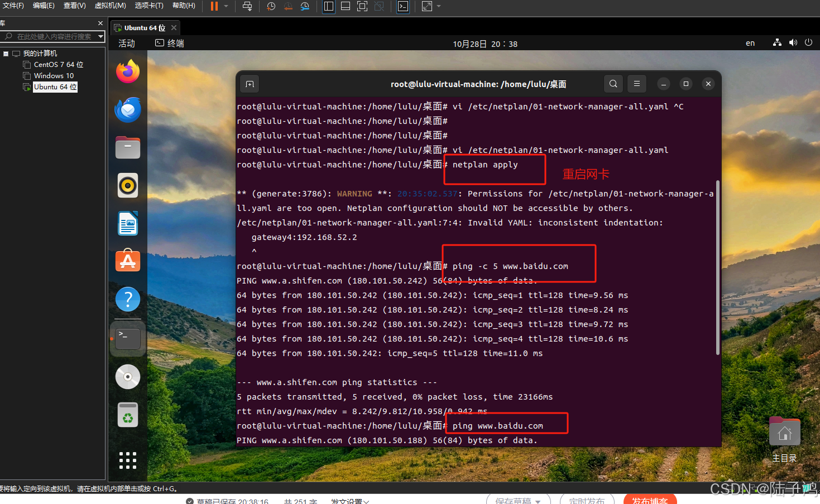Open the 虚拟机(M) menu

[109, 6]
